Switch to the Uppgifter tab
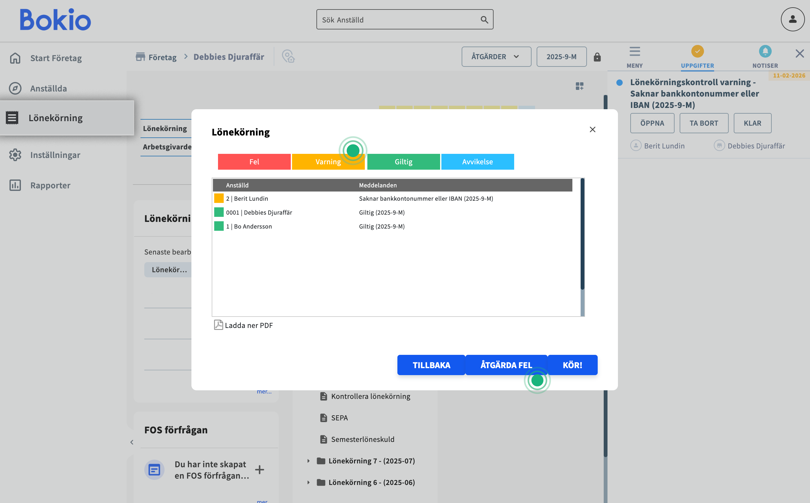810x503 pixels. click(x=697, y=56)
